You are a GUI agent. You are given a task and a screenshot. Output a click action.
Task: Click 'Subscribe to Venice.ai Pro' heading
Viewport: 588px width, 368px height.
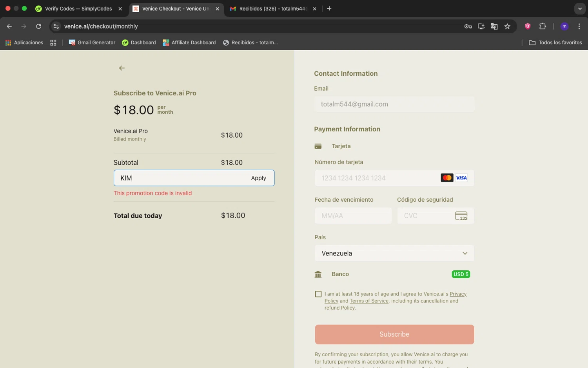pos(155,93)
